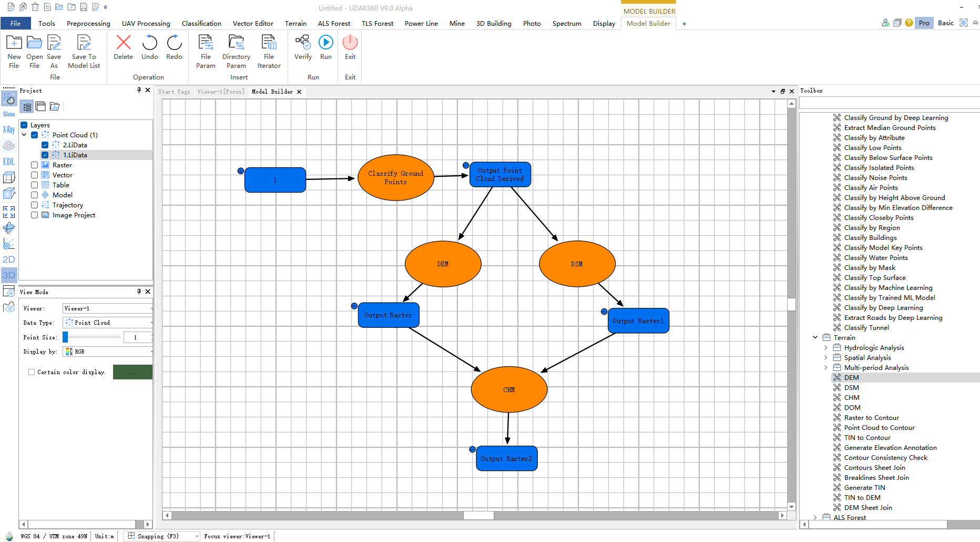
Task: Uncheck the 2.LiData layer
Action: (45, 145)
